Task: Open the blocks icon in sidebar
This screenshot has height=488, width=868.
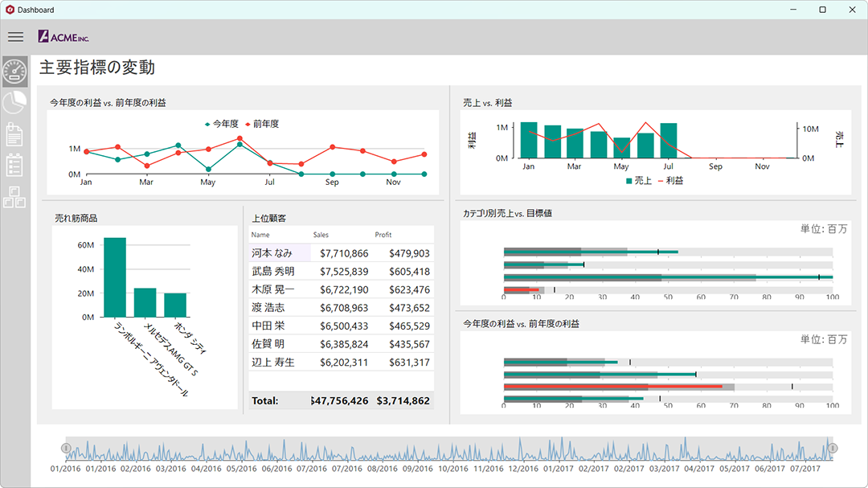Action: point(14,197)
